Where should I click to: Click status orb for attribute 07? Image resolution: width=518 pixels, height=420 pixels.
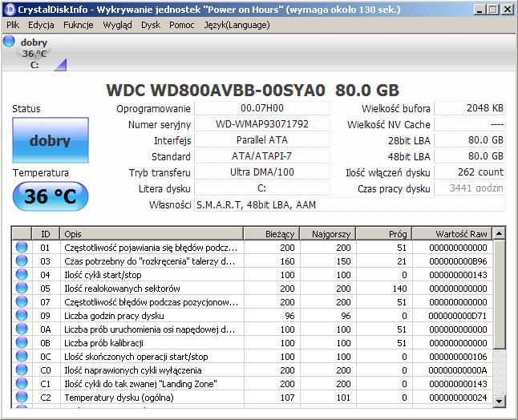point(22,302)
